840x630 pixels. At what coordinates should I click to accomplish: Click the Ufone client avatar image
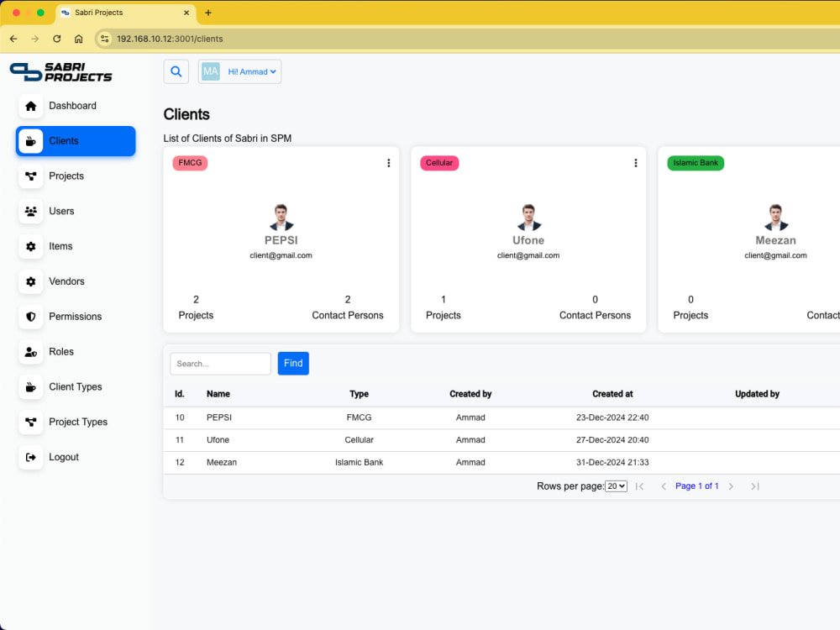tap(528, 217)
